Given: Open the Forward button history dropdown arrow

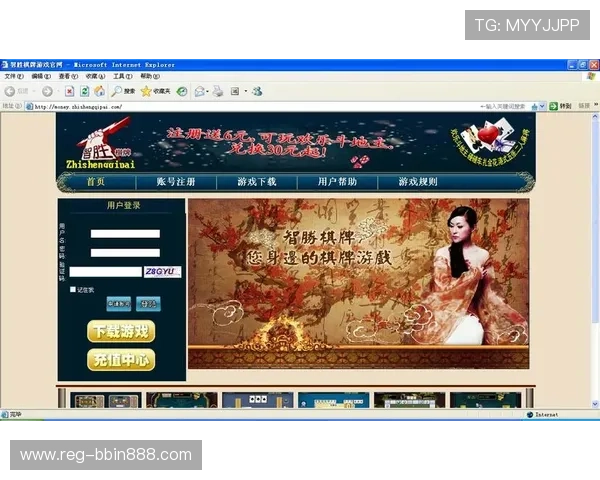Looking at the screenshot, I should 59,91.
